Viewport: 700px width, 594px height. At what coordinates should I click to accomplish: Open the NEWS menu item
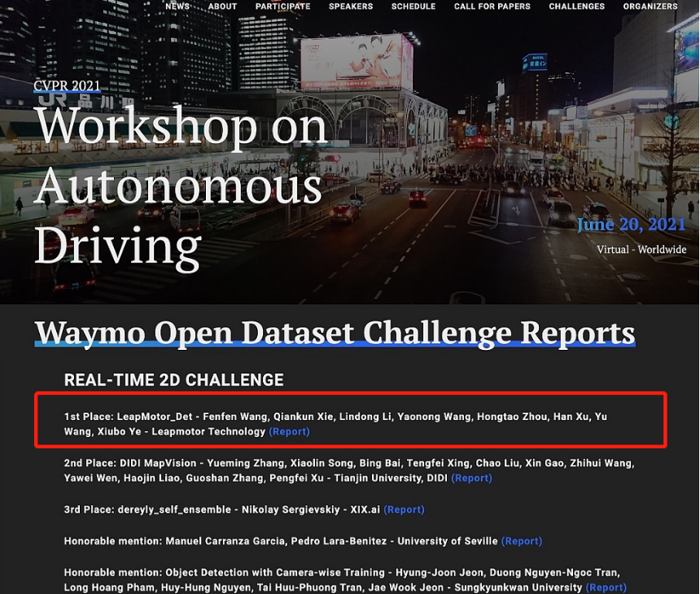tap(177, 7)
